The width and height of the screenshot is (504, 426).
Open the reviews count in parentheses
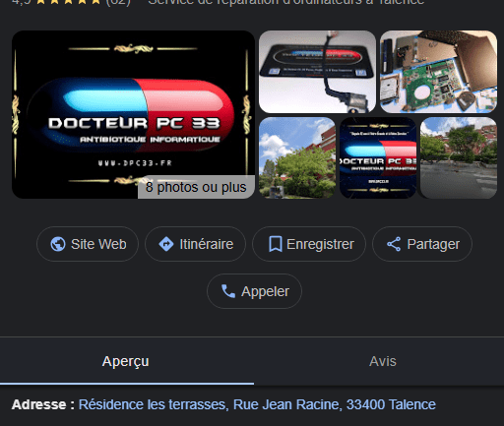118,3
